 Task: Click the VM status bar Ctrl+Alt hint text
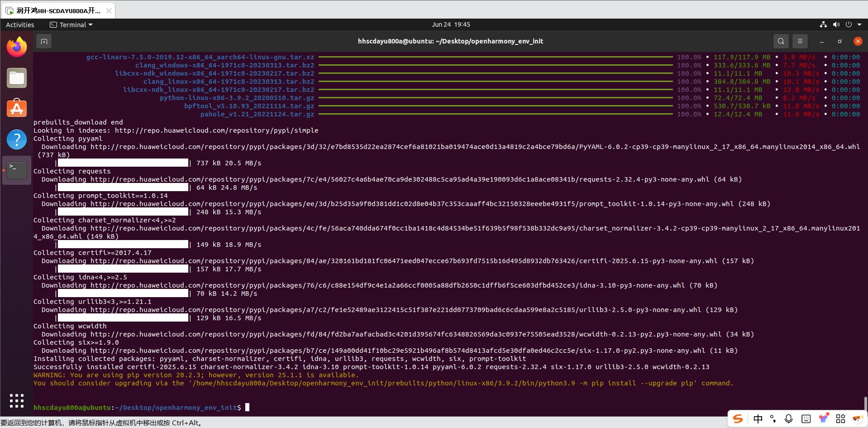coord(102,423)
